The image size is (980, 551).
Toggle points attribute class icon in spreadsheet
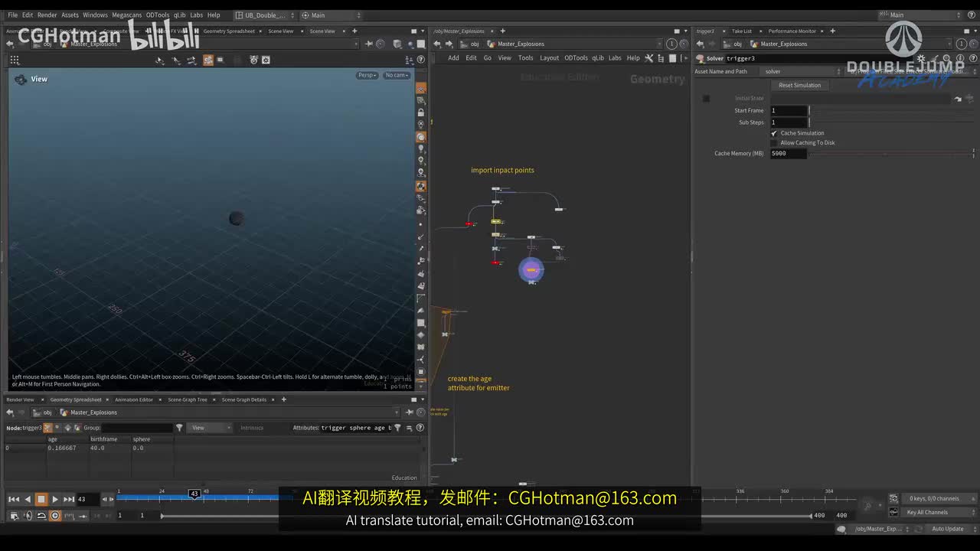coord(48,428)
